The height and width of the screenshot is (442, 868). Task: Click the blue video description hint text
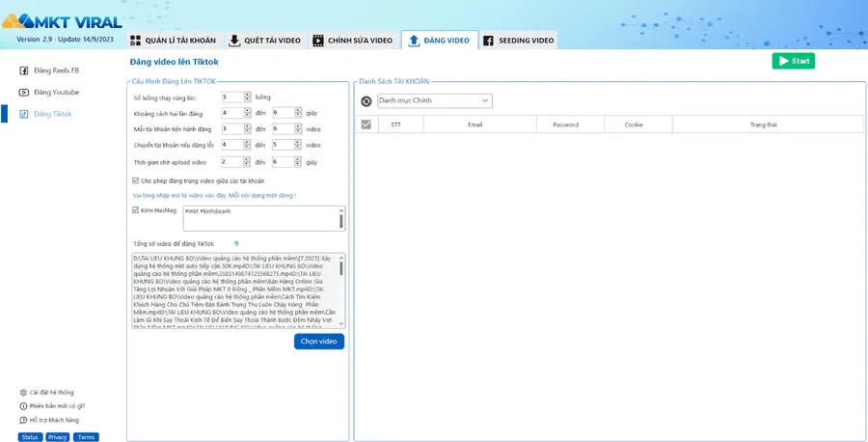tap(215, 196)
